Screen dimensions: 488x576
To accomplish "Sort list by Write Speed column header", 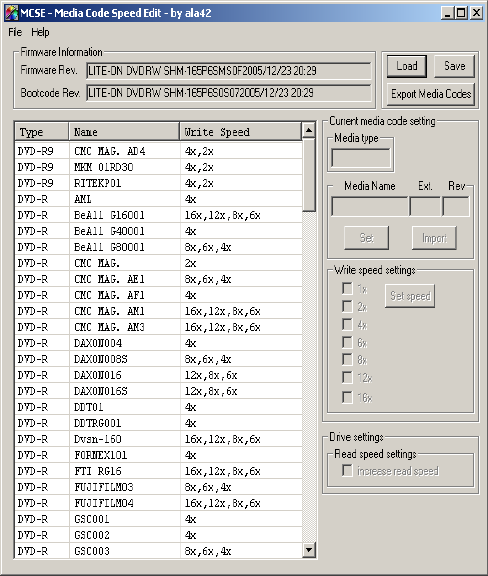I will coord(241,132).
